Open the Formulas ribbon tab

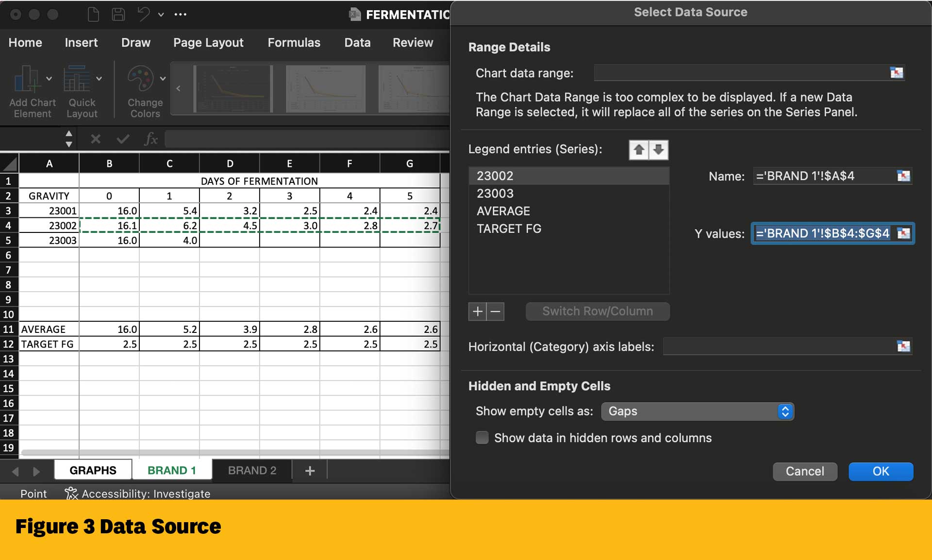coord(294,43)
